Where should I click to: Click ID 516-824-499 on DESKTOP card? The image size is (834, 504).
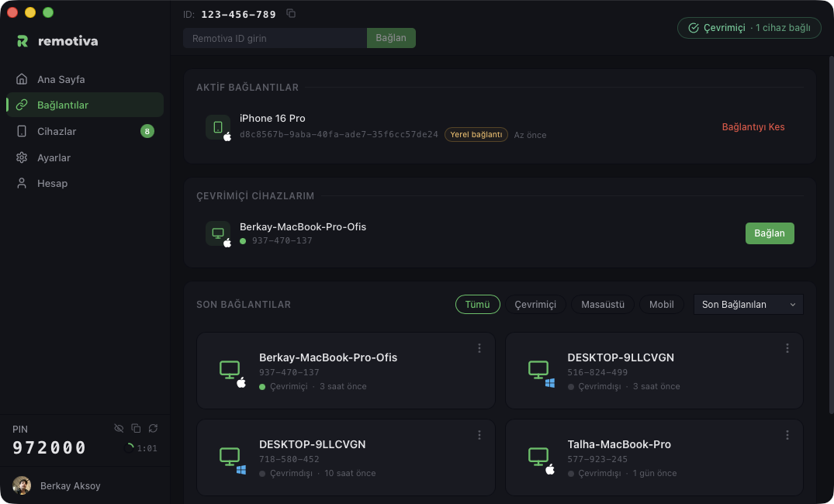click(x=597, y=373)
